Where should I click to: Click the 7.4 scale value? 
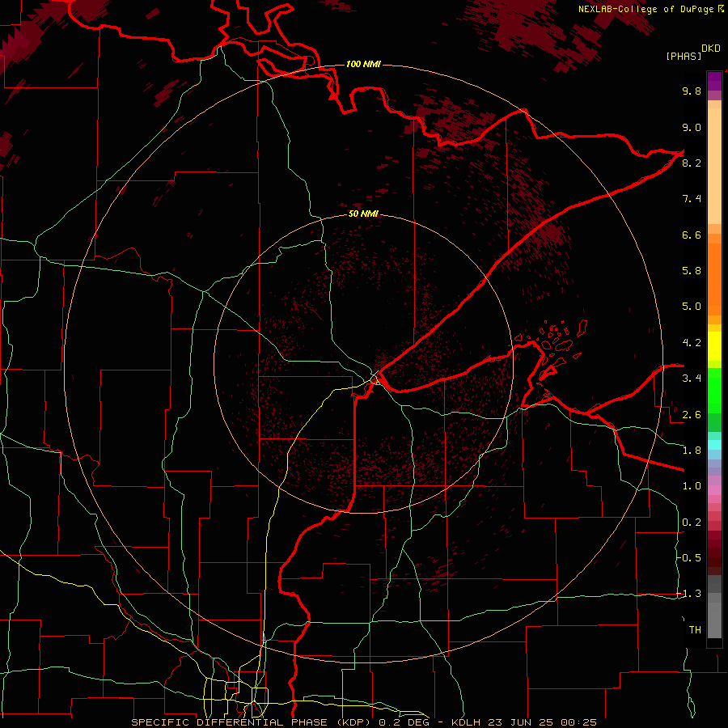click(692, 199)
